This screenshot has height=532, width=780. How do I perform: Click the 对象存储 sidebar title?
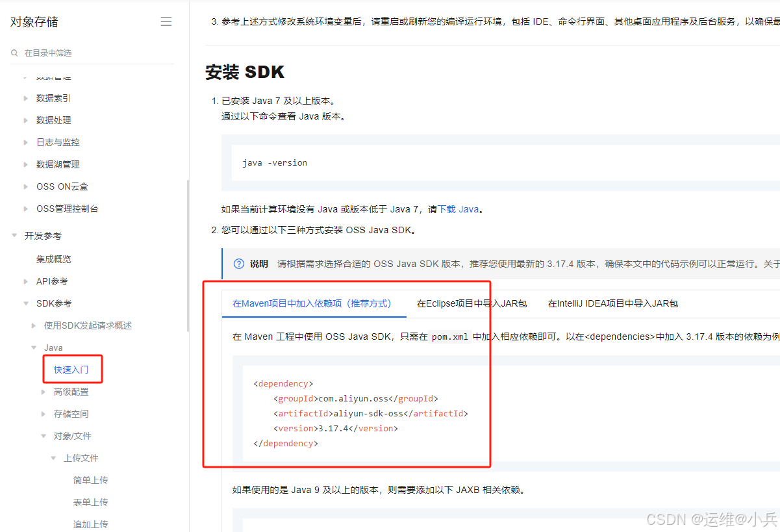pyautogui.click(x=34, y=22)
